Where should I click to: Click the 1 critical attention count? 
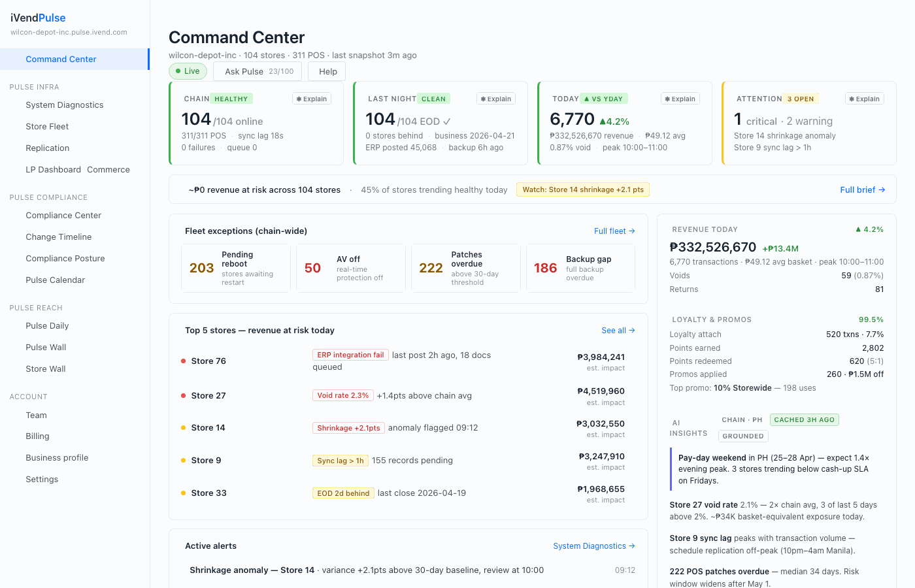[x=756, y=120]
